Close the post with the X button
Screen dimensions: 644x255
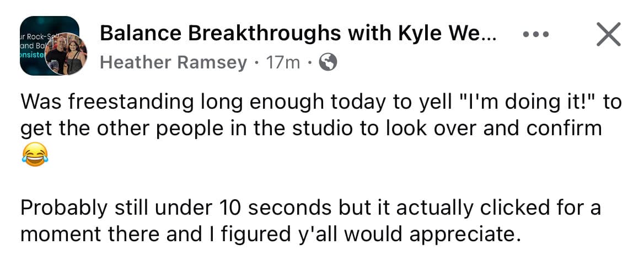(608, 36)
